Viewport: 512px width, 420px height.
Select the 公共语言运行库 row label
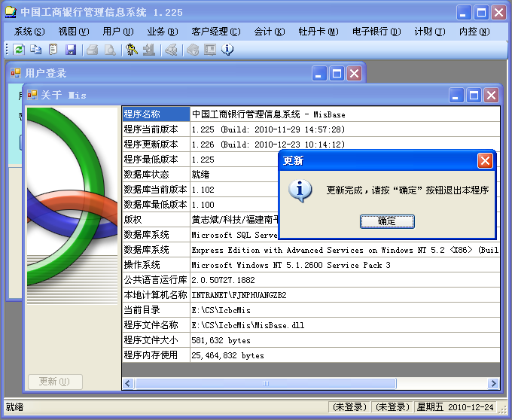tap(156, 280)
